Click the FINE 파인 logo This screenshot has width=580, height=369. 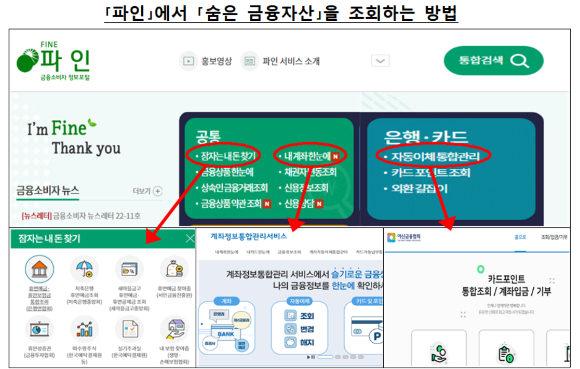pos(53,60)
